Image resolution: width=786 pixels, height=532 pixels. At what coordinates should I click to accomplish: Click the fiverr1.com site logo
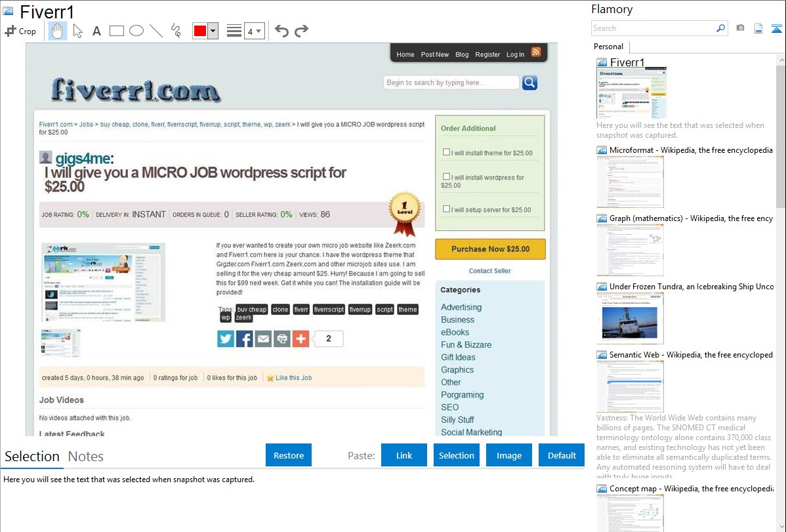click(135, 91)
